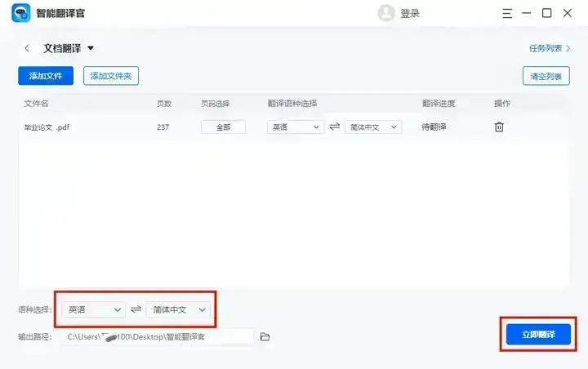Swap languages in the file row
The width and height of the screenshot is (588, 369).
click(x=334, y=127)
